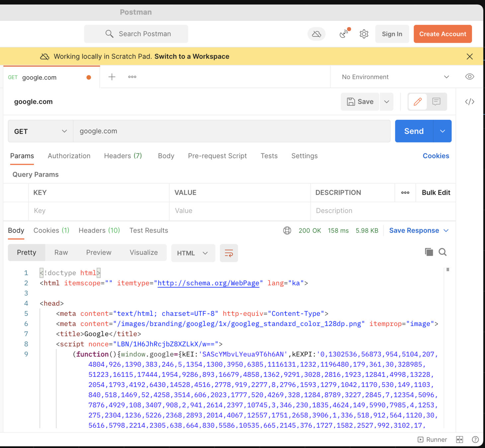
Task: Click the Sign In button
Action: 392,34
